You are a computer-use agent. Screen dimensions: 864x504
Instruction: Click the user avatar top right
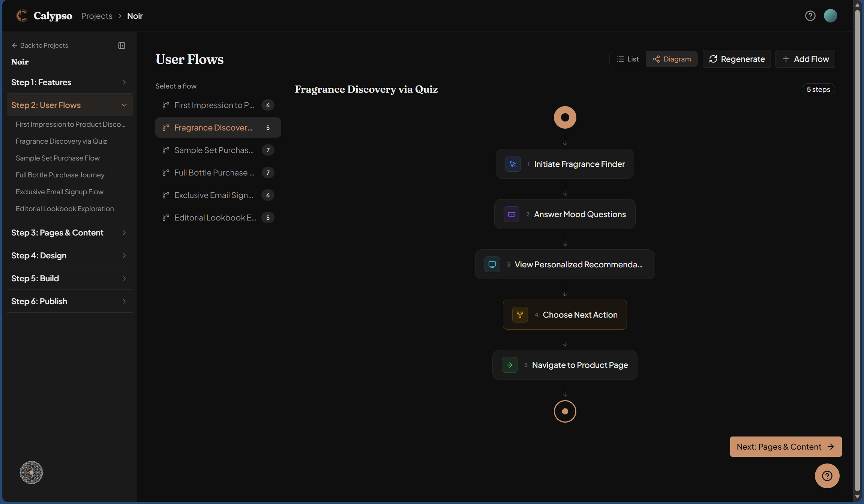(830, 16)
